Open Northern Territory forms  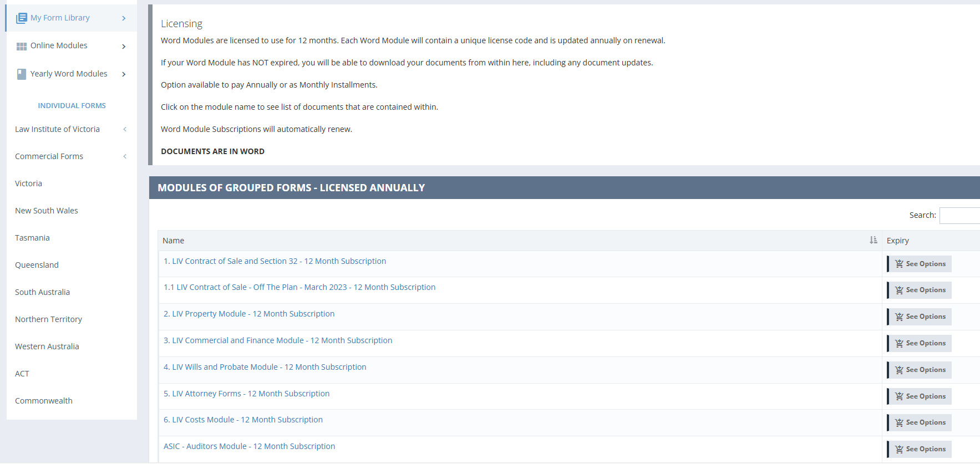pos(48,319)
